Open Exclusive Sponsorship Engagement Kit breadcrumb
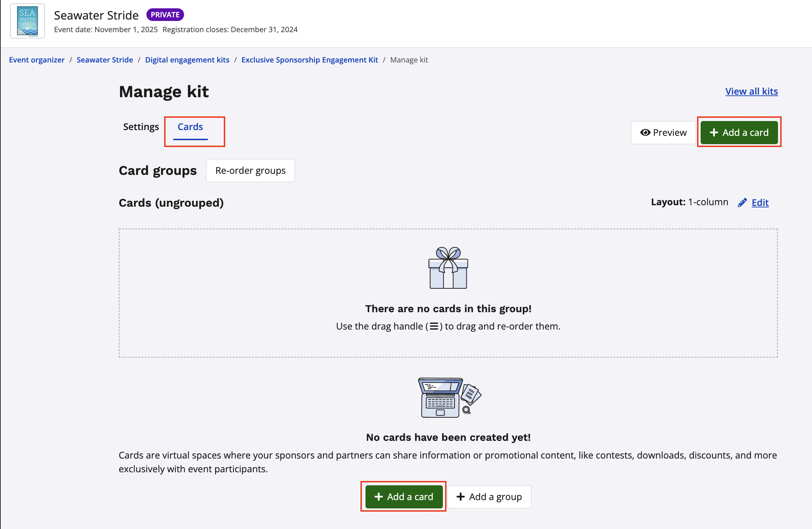This screenshot has width=812, height=529. pyautogui.click(x=309, y=60)
